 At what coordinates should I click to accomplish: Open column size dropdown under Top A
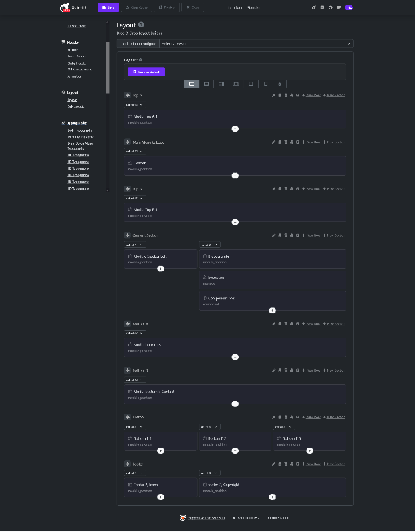pos(134,104)
